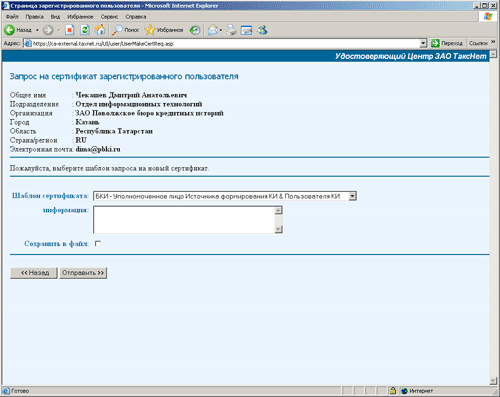Open the Back button history dropdown arrow

(x=37, y=30)
